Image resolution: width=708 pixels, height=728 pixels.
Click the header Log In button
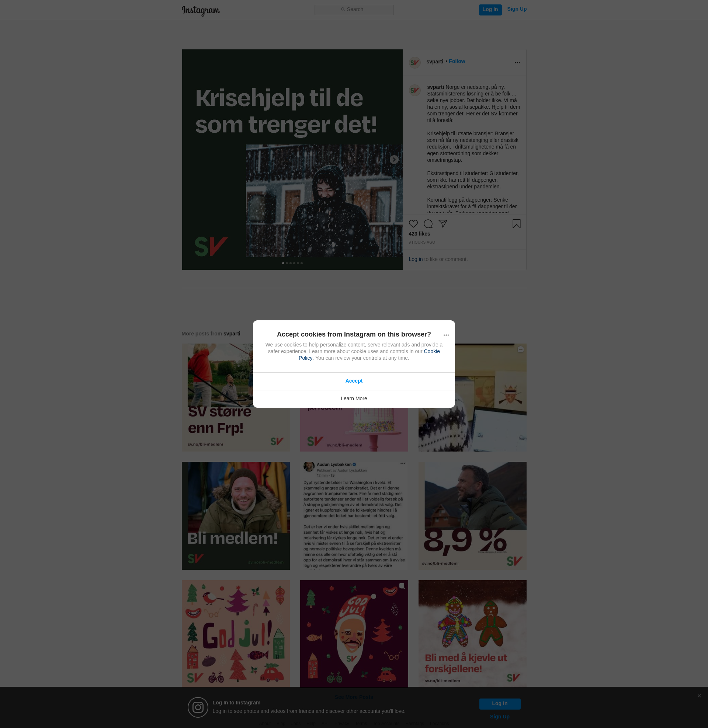(490, 10)
